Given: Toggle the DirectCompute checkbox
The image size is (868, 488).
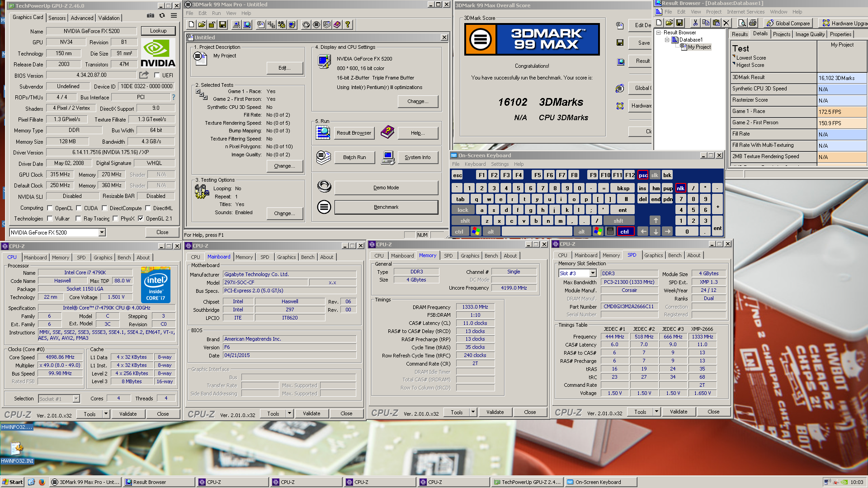Looking at the screenshot, I should [x=104, y=208].
